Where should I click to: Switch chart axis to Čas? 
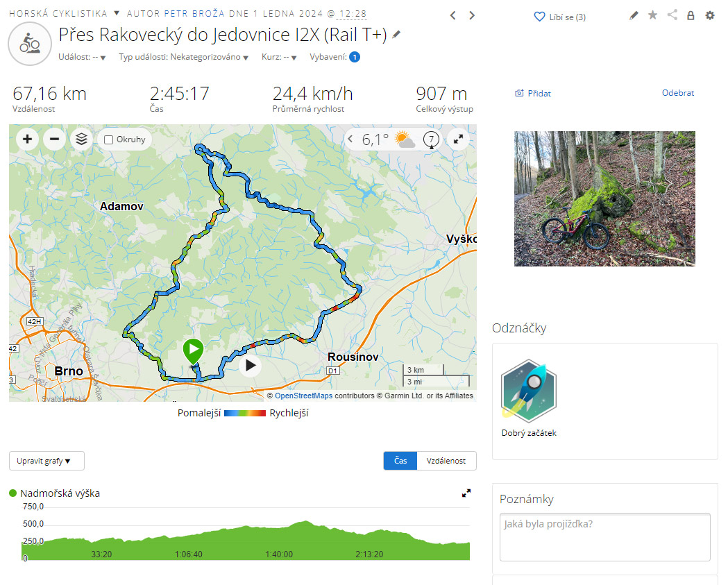coord(400,461)
